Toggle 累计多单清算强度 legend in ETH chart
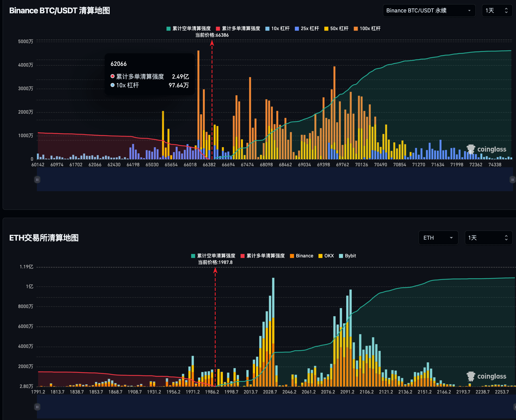This screenshot has width=516, height=420. 263,256
